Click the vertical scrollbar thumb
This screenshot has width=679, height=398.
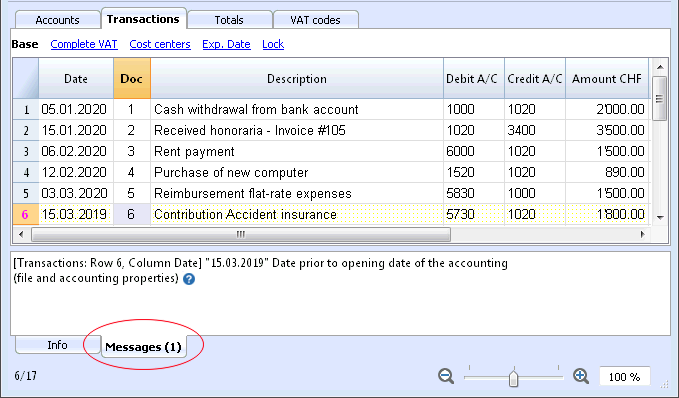click(x=660, y=98)
